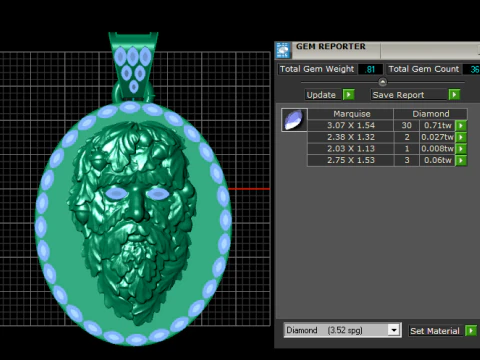The width and height of the screenshot is (480, 360).
Task: Click the 0.027tw weight cell
Action: [437, 137]
